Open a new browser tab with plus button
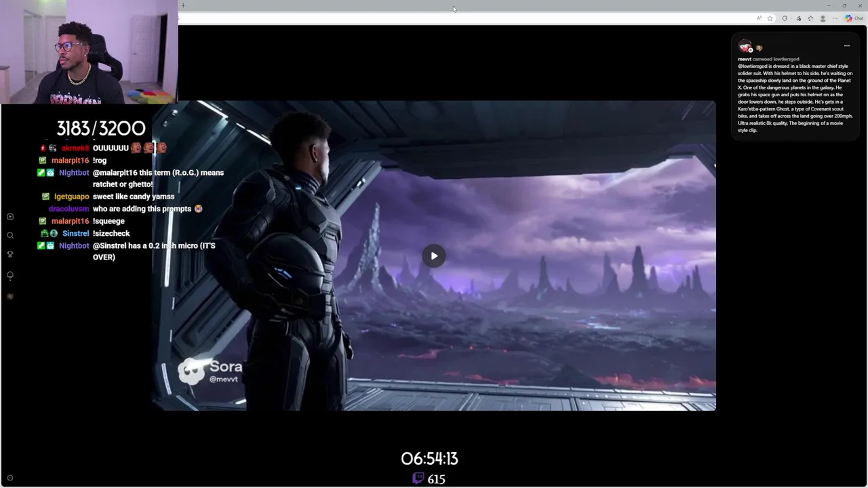The width and height of the screenshot is (868, 488). (x=183, y=5)
